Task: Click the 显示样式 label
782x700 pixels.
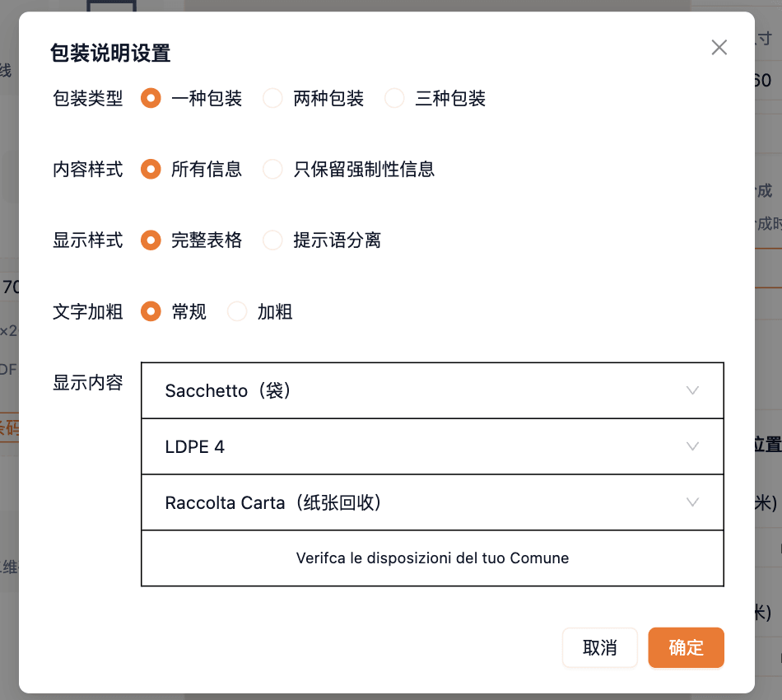Action: pyautogui.click(x=88, y=240)
